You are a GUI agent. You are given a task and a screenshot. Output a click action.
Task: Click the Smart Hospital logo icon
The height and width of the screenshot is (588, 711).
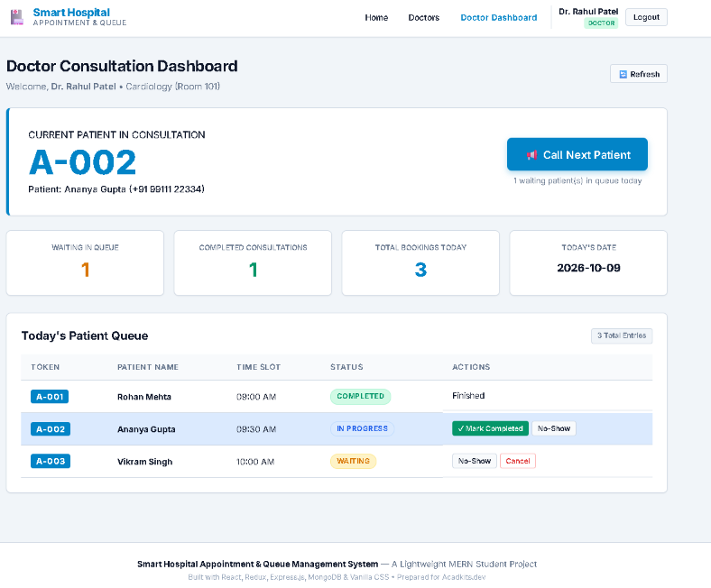point(17,17)
